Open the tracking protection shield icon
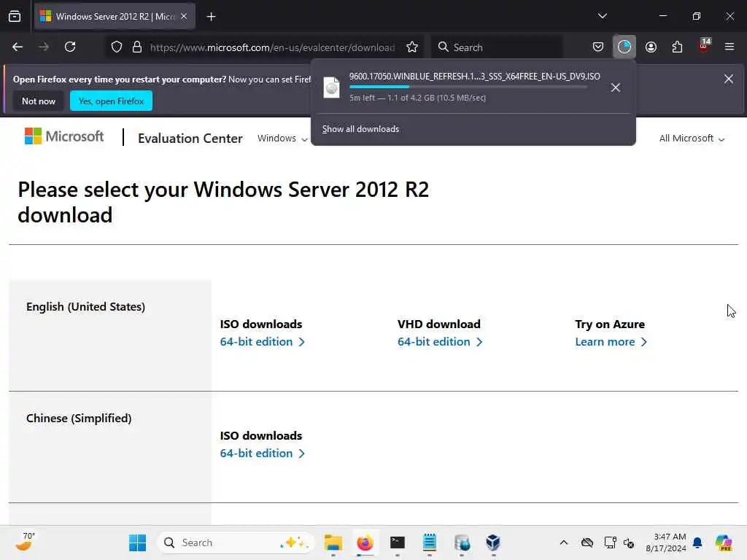 tap(117, 47)
